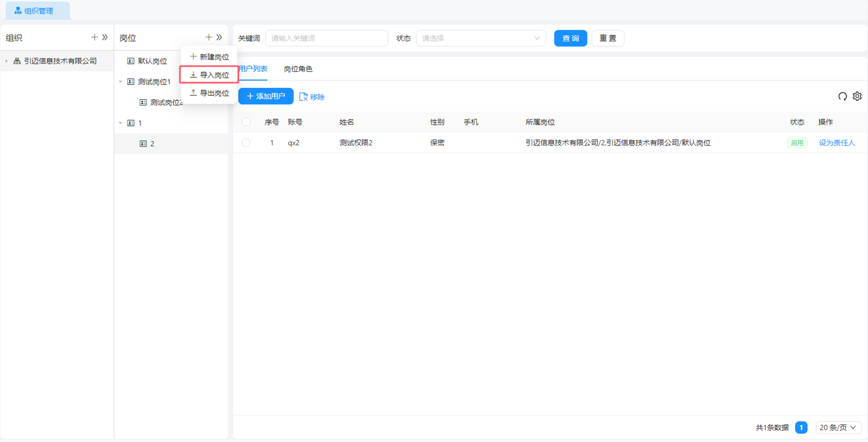Check the row checkbox for qx2
Screen dimensions: 868x442
pos(246,143)
